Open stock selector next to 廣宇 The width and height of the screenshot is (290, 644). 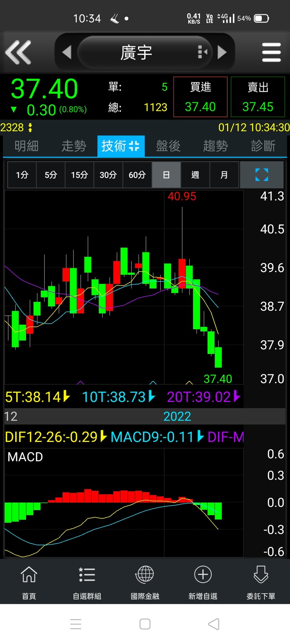pyautogui.click(x=203, y=52)
